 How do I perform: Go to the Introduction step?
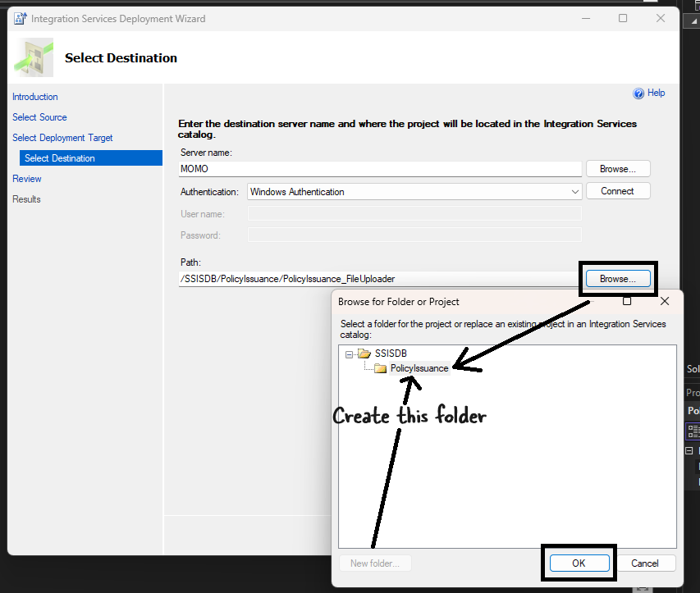[x=34, y=97]
